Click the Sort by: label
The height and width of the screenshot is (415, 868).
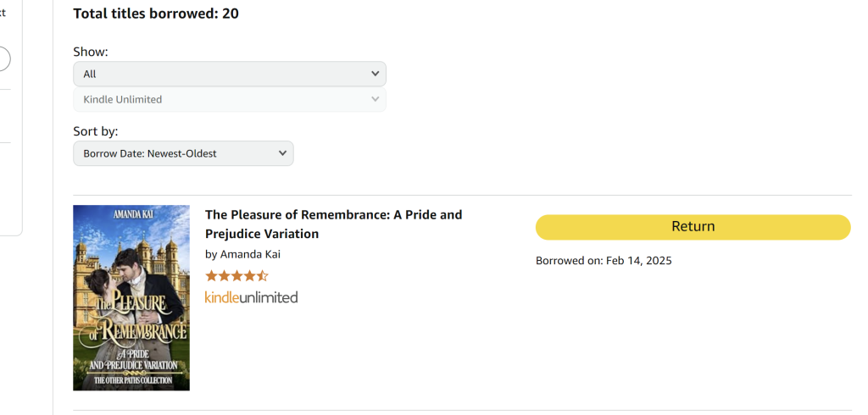coord(96,131)
